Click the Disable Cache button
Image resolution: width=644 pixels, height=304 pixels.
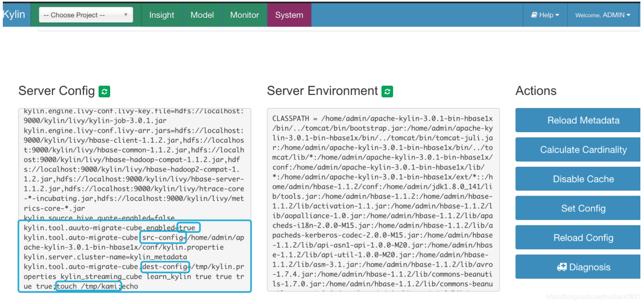(x=578, y=179)
